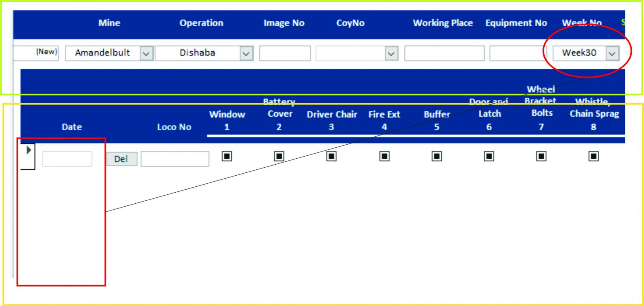Delete the row with the Del button
Screen dimensions: 644x306
[121, 160]
